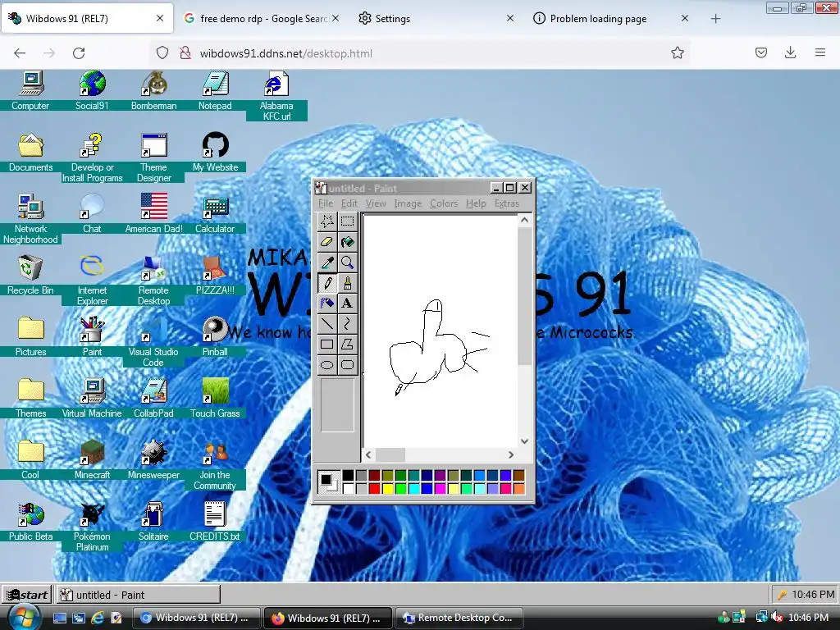This screenshot has height=630, width=840.
Task: Switch to Remote Desktop Connection taskbar item
Action: pos(459,618)
